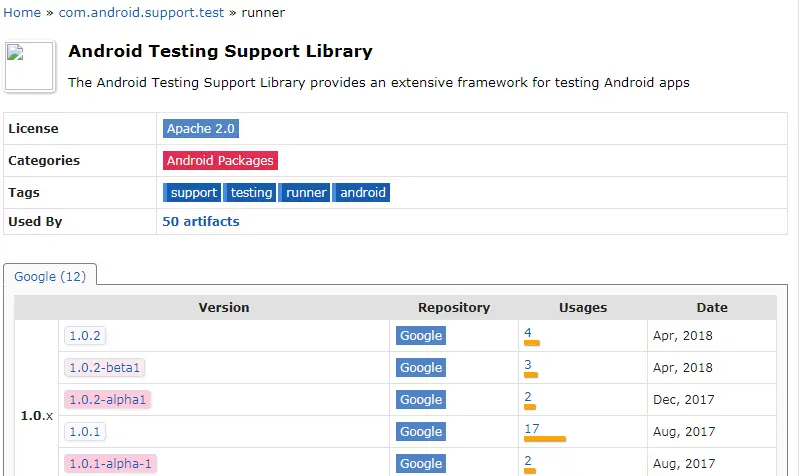Click the broken artifact logo image
805x476 pixels.
29,67
